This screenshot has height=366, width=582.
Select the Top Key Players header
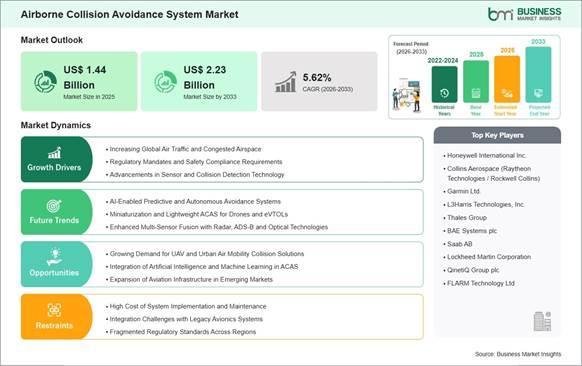coord(497,135)
